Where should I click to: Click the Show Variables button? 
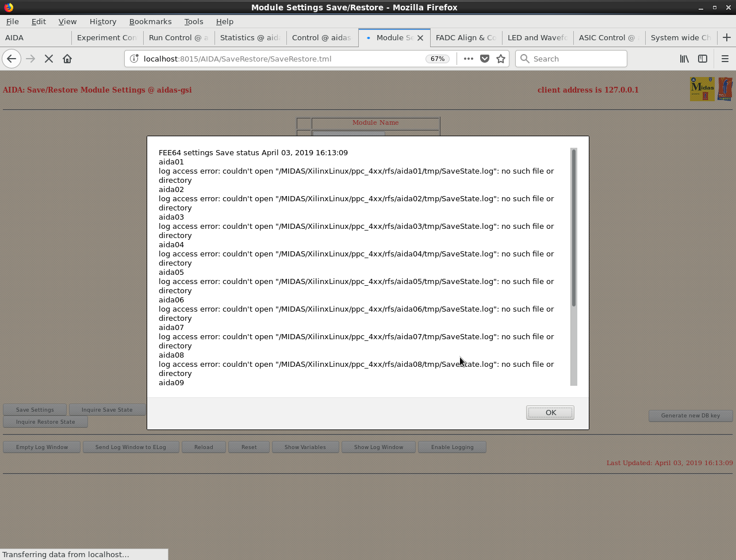pyautogui.click(x=305, y=447)
